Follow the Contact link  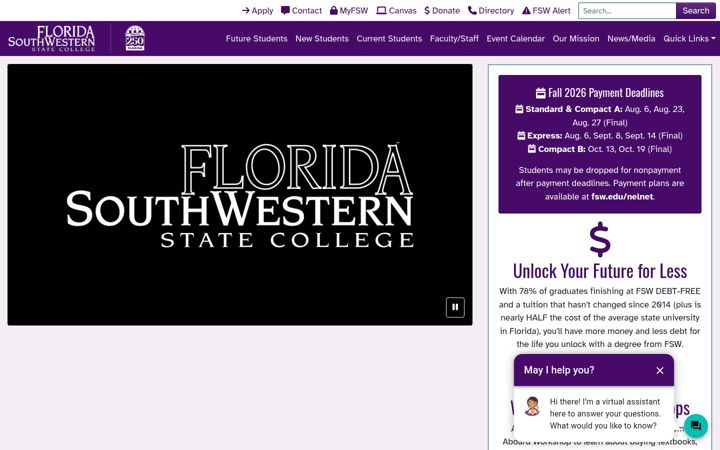click(302, 11)
